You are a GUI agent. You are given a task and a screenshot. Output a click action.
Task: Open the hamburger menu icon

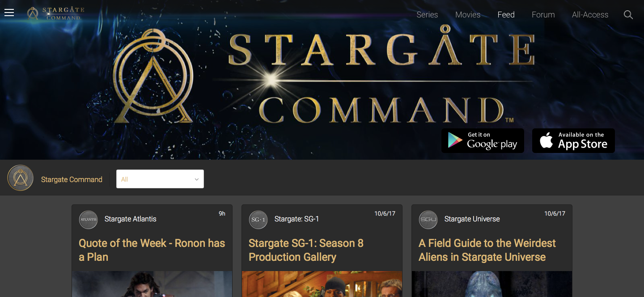point(9,13)
